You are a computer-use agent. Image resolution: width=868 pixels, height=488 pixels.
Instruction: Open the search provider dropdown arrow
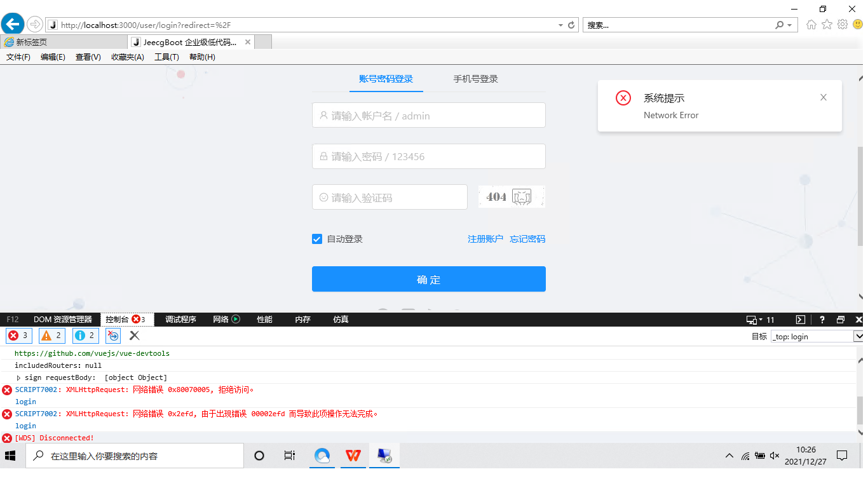(x=790, y=25)
